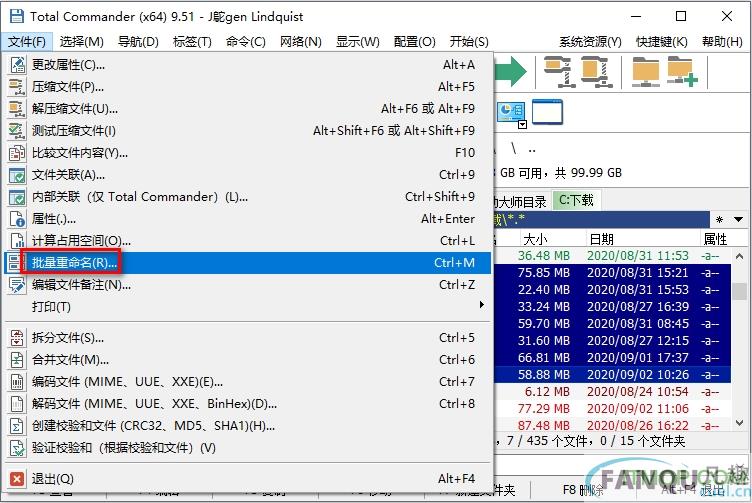Click the Test Archives icon (测试压缩文件)
Screen dimensions: 752x503
(x=17, y=131)
